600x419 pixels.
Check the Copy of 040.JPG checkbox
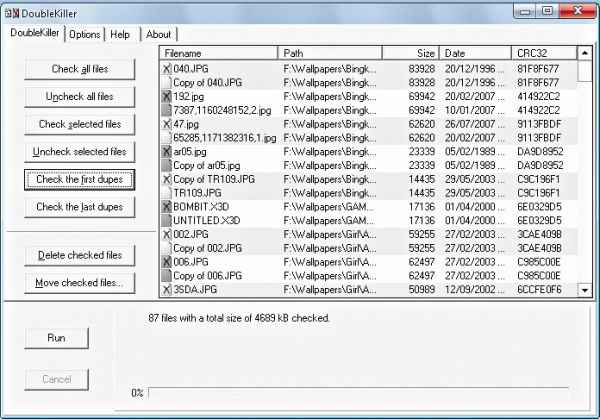tap(166, 83)
